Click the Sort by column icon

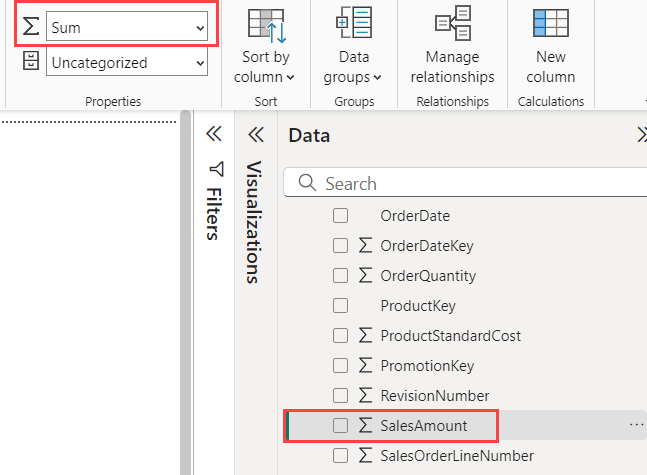[268, 25]
